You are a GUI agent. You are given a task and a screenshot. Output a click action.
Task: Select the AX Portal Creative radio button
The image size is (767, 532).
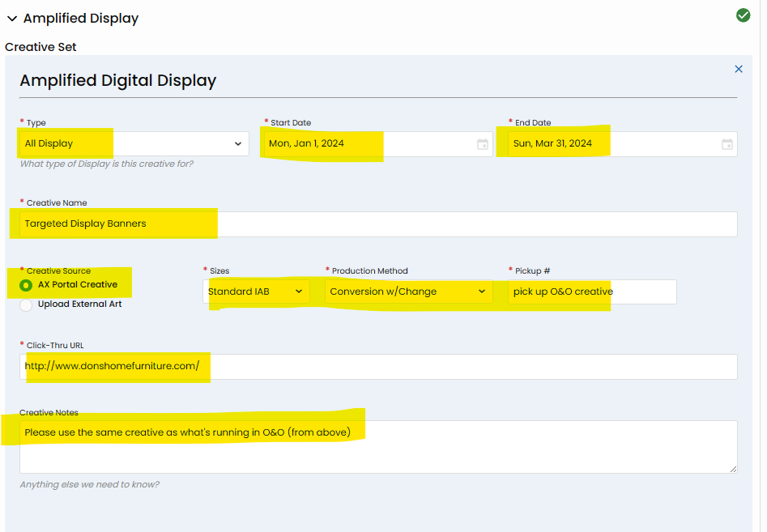pyautogui.click(x=26, y=285)
